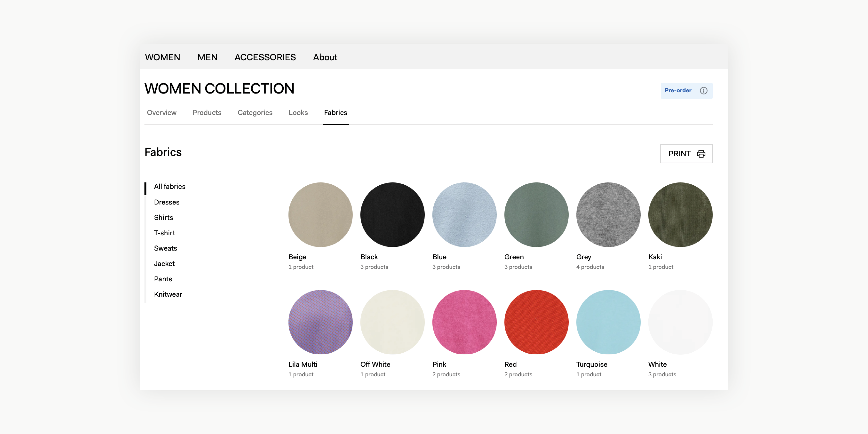This screenshot has width=868, height=434.
Task: Click the Blue fabric name
Action: [x=439, y=257]
